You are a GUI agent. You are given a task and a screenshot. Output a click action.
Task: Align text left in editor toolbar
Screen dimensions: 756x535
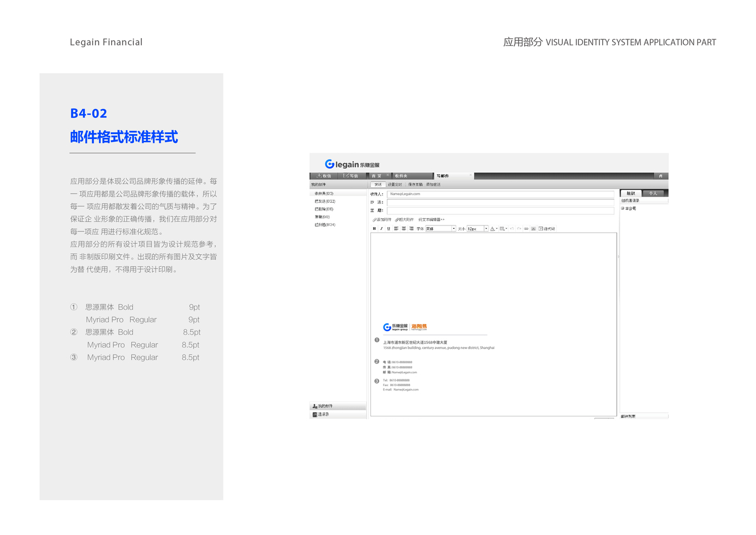(396, 229)
